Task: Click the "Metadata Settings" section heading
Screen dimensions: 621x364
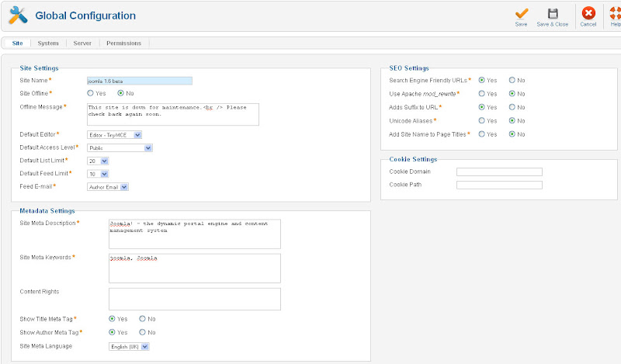Action: pyautogui.click(x=47, y=210)
